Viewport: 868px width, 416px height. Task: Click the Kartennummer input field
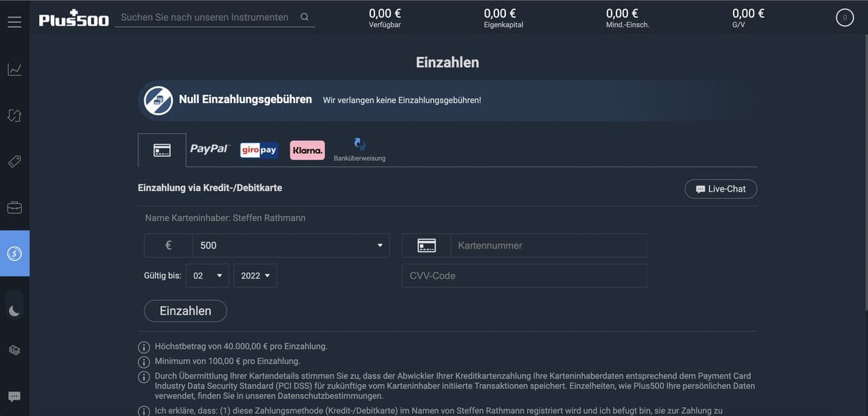(548, 245)
